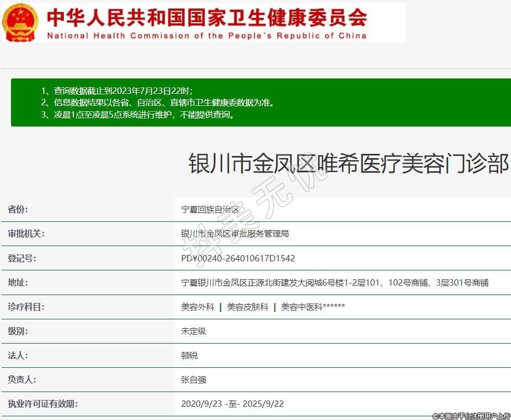Click the first notice about data cutoff date
Screen dimensions: 511x420
[121, 91]
